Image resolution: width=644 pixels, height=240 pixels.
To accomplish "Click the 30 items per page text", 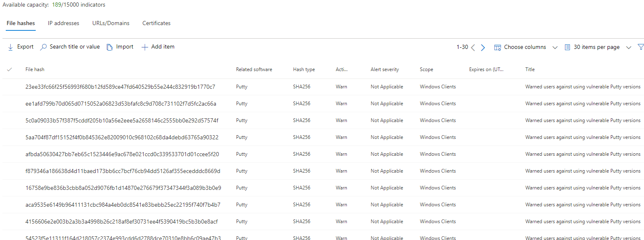I will click(597, 47).
